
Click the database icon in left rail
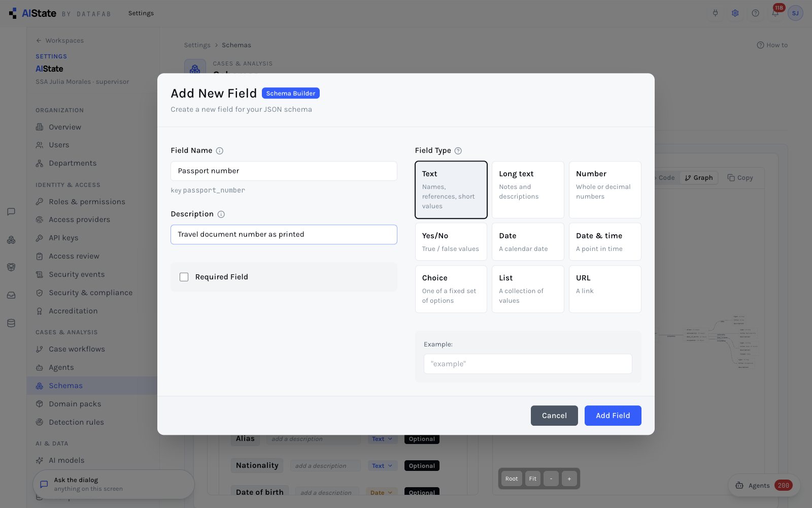[x=11, y=323]
